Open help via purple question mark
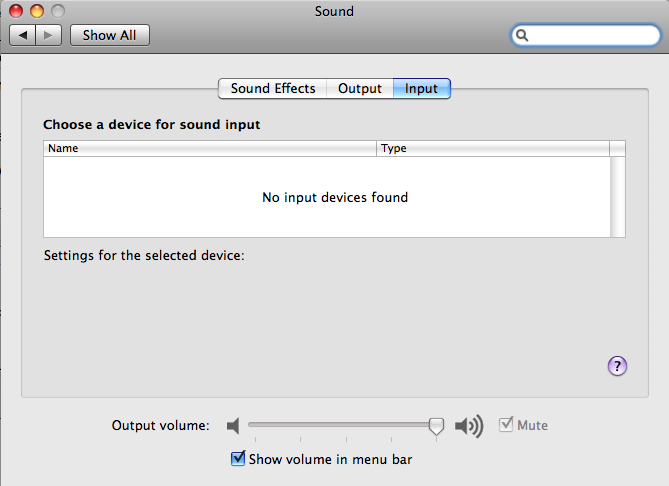669x486 pixels. pos(617,366)
